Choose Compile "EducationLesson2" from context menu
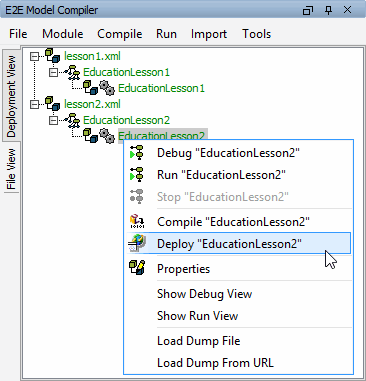Screen dimensions: 366x381 pos(238,222)
